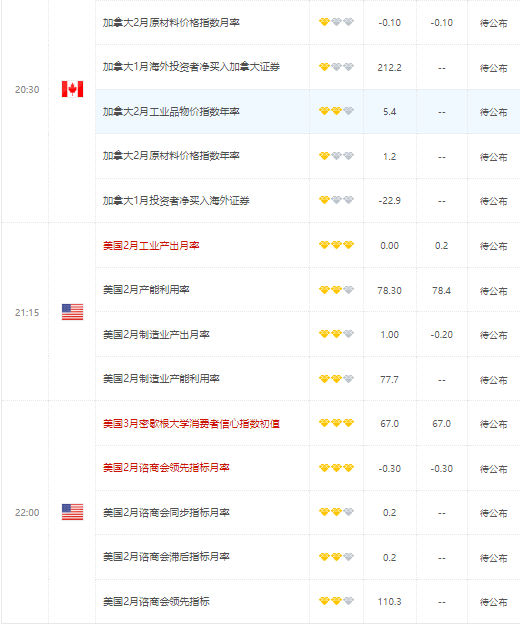Image resolution: width=520 pixels, height=628 pixels.
Task: Click forecast value 0.2 for 美国2月工业产出月率
Action: [441, 246]
